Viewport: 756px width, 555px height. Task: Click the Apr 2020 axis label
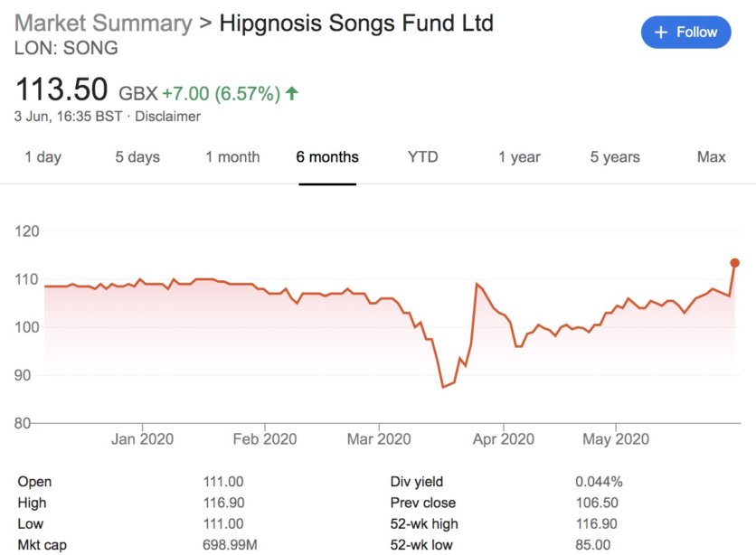(x=504, y=439)
